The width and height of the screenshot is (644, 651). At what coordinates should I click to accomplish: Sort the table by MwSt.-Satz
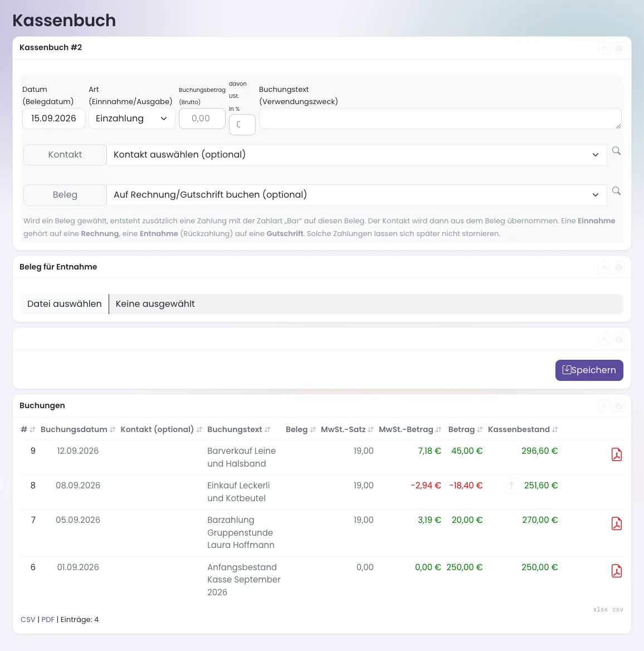(347, 430)
